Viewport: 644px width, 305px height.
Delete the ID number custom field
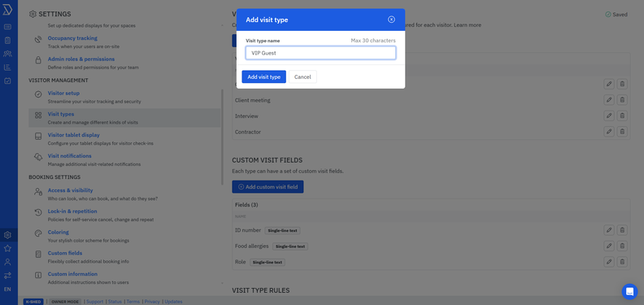pos(622,230)
